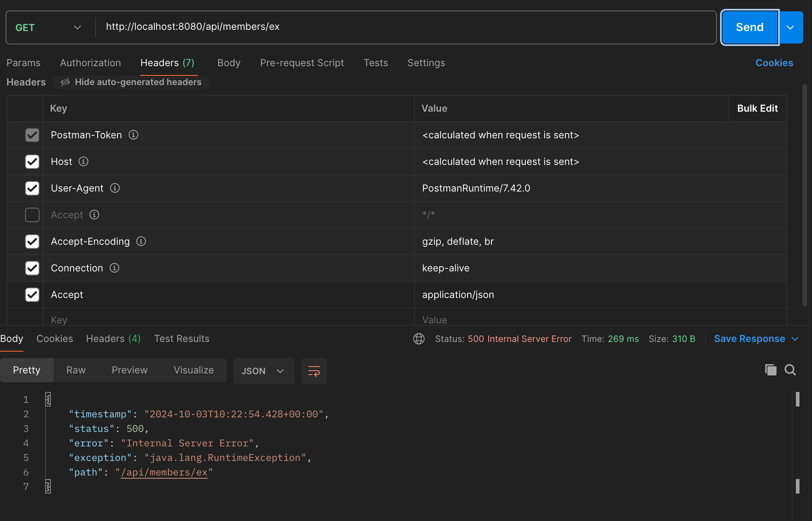
Task: Expand the Send button dropdown arrow
Action: (790, 27)
